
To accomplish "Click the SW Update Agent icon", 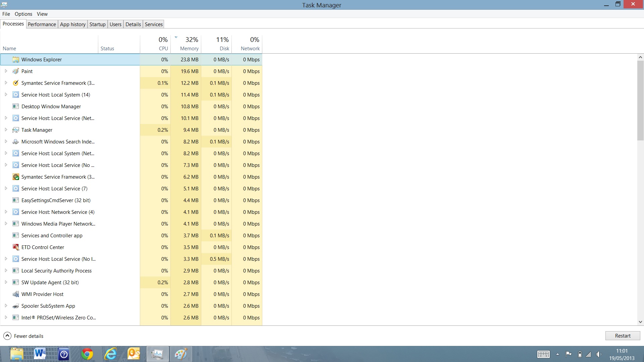I will point(15,283).
